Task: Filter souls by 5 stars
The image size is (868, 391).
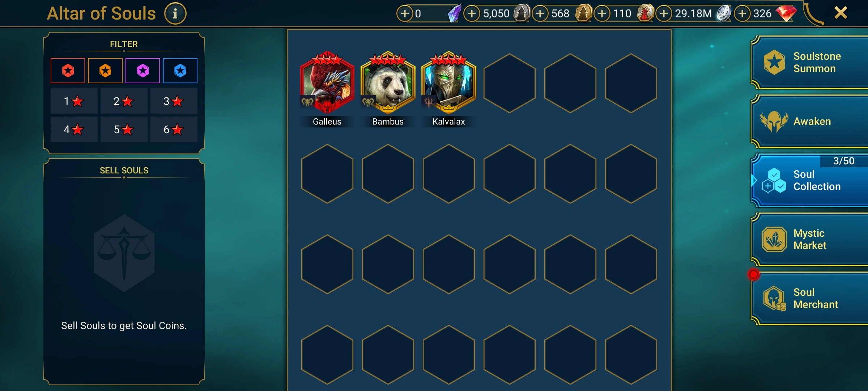Action: [124, 129]
